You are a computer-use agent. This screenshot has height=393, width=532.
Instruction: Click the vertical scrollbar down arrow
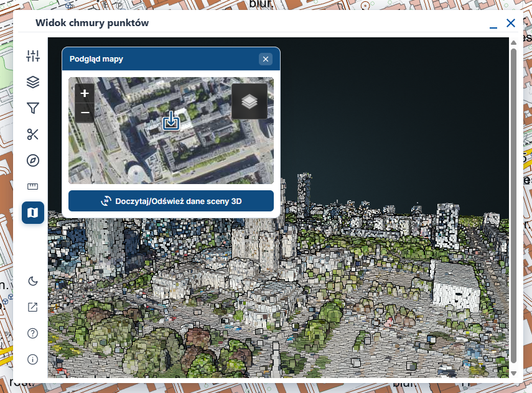[514, 373]
